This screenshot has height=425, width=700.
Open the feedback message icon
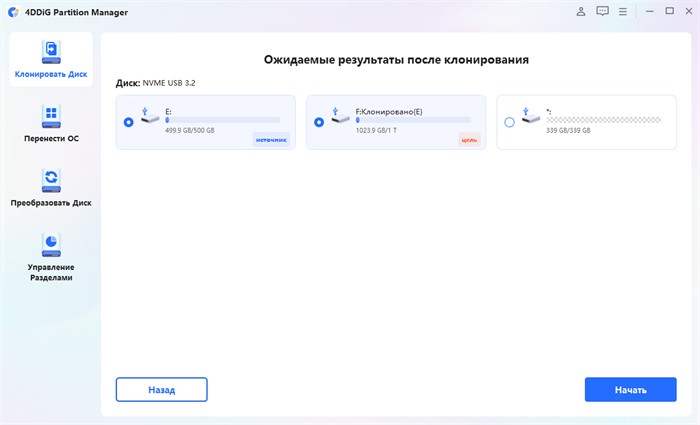point(602,12)
